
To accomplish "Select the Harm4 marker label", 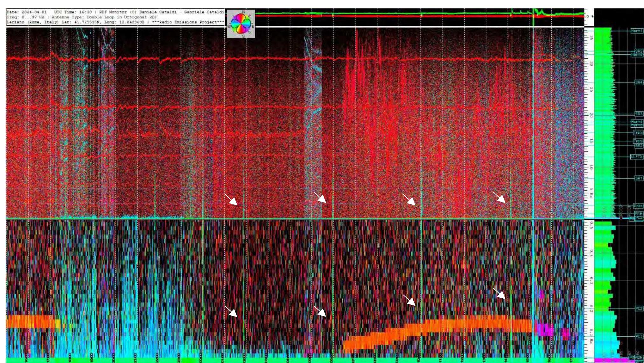I will coord(637,122).
